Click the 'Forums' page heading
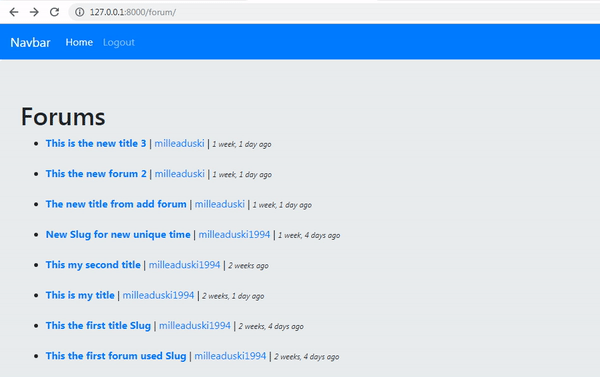 pyautogui.click(x=63, y=117)
